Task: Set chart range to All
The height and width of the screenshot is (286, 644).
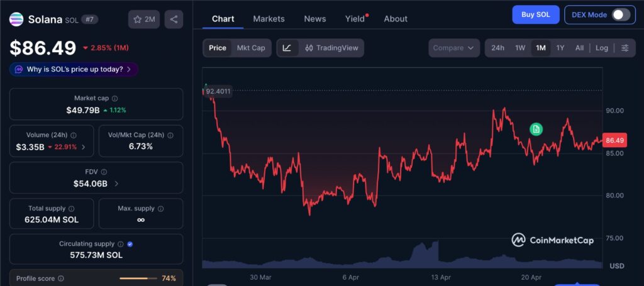Action: tap(579, 48)
